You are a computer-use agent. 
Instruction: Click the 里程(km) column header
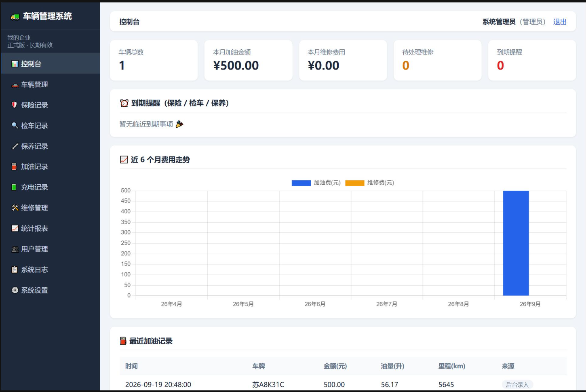pos(452,366)
